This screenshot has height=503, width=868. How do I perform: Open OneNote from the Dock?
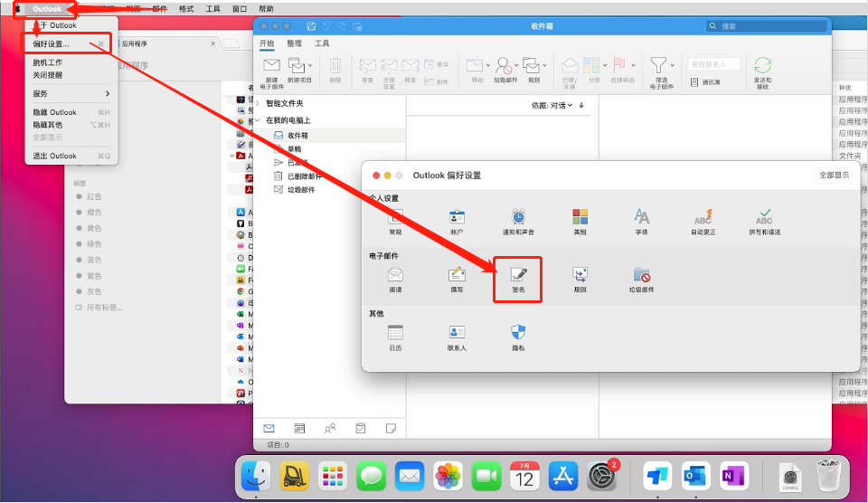pos(733,476)
